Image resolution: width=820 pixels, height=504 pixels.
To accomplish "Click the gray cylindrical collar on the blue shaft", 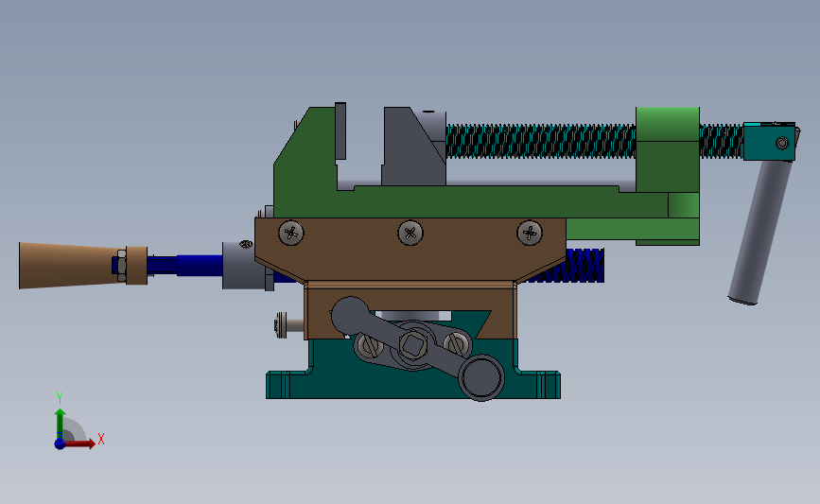I will click(x=243, y=265).
